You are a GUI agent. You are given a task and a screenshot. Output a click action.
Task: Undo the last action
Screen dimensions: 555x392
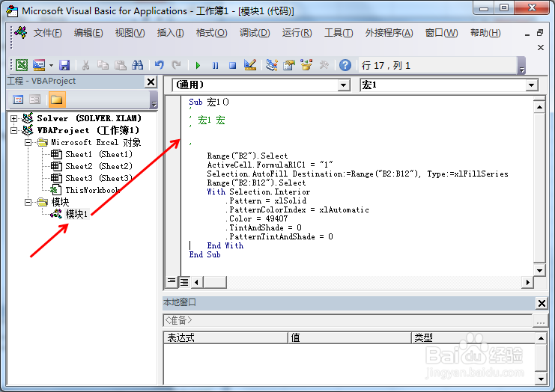coord(160,65)
